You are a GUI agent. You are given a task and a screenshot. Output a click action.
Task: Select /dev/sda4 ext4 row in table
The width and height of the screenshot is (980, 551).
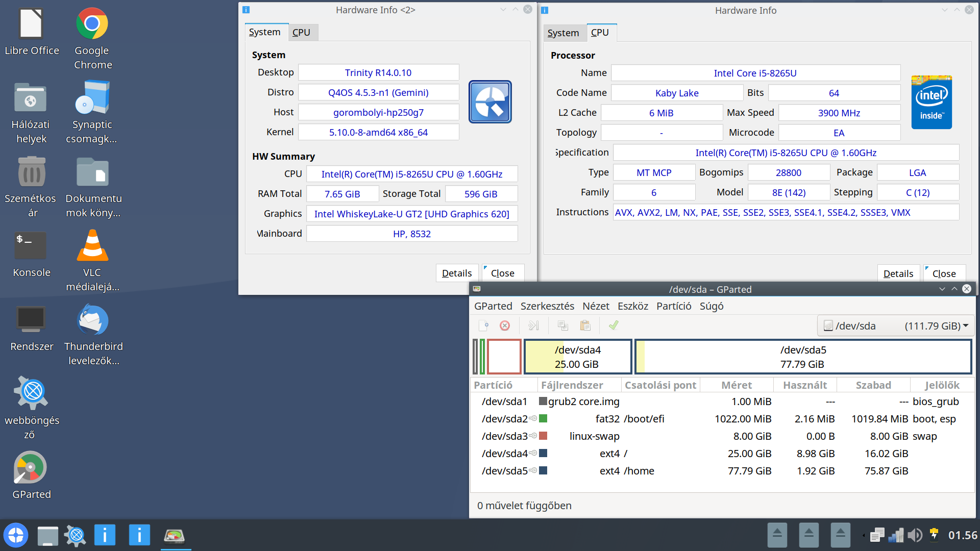click(722, 454)
